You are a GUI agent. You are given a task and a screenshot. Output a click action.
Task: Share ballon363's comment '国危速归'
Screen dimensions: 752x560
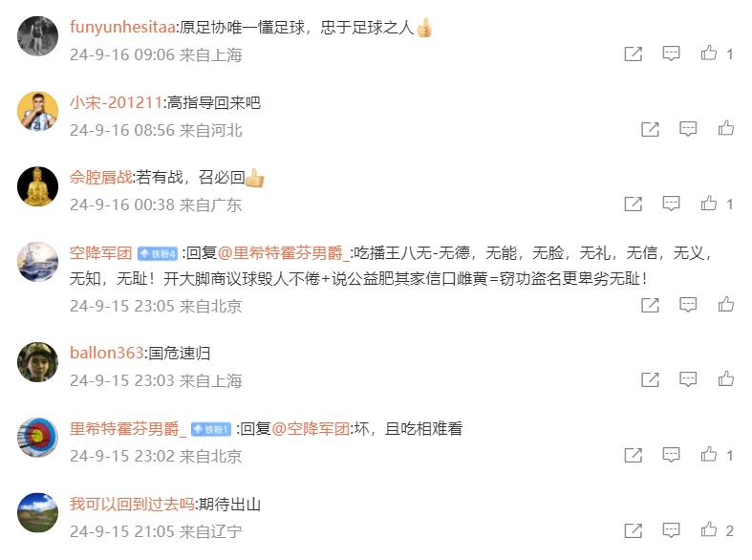tap(650, 379)
